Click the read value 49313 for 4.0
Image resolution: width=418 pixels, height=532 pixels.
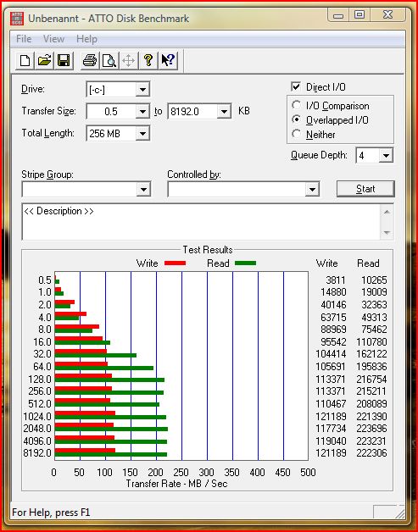pyautogui.click(x=374, y=317)
